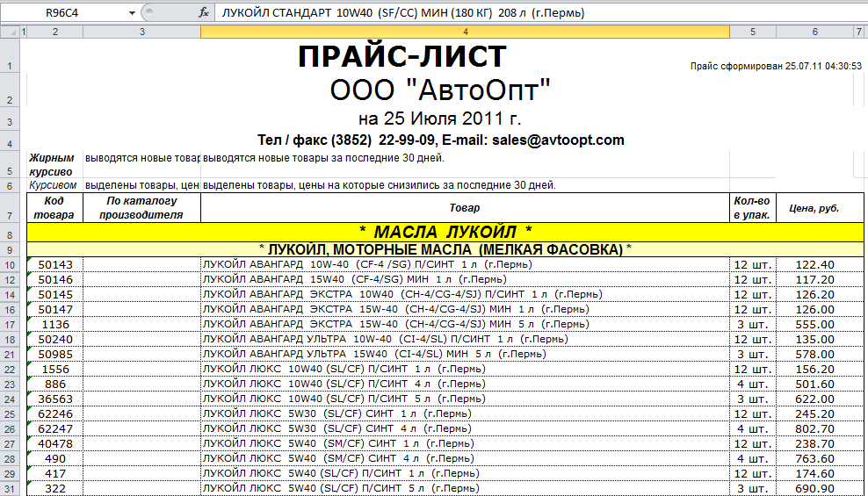Select row header 10
This screenshot has height=496, width=868.
10,265
